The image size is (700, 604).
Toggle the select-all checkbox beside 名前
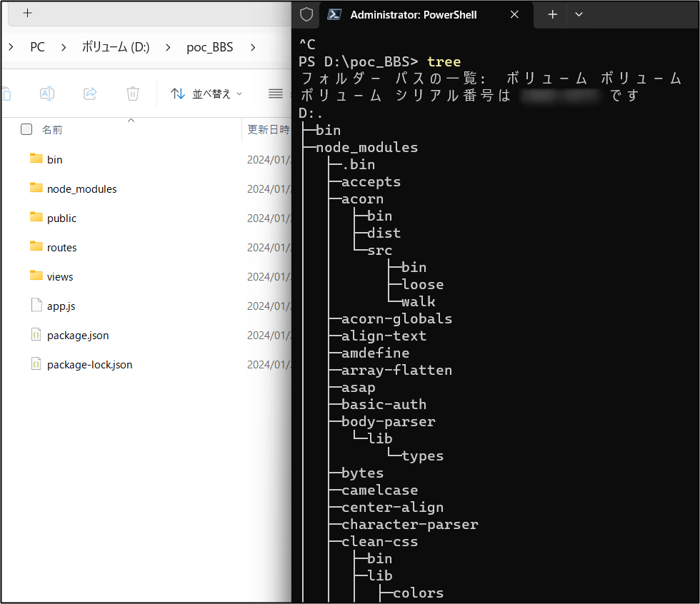[26, 129]
